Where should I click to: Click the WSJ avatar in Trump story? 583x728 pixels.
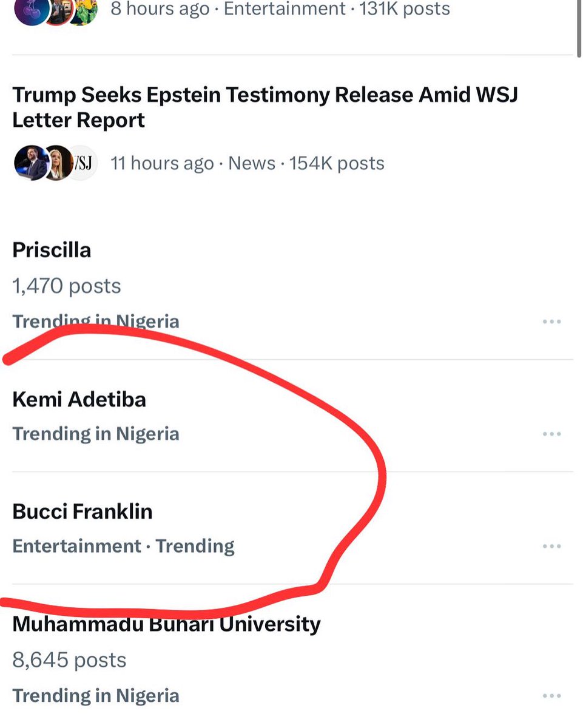click(x=83, y=163)
